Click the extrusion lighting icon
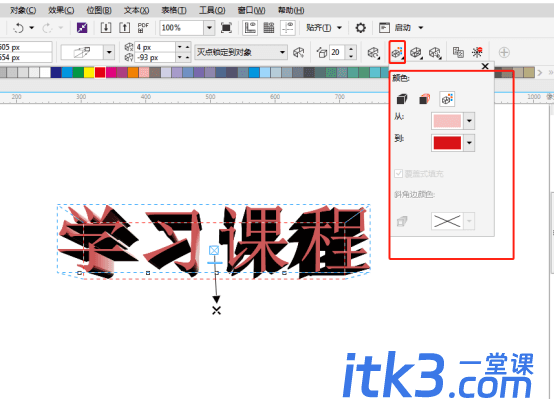Viewport: 554px width, 399px height. [x=435, y=53]
